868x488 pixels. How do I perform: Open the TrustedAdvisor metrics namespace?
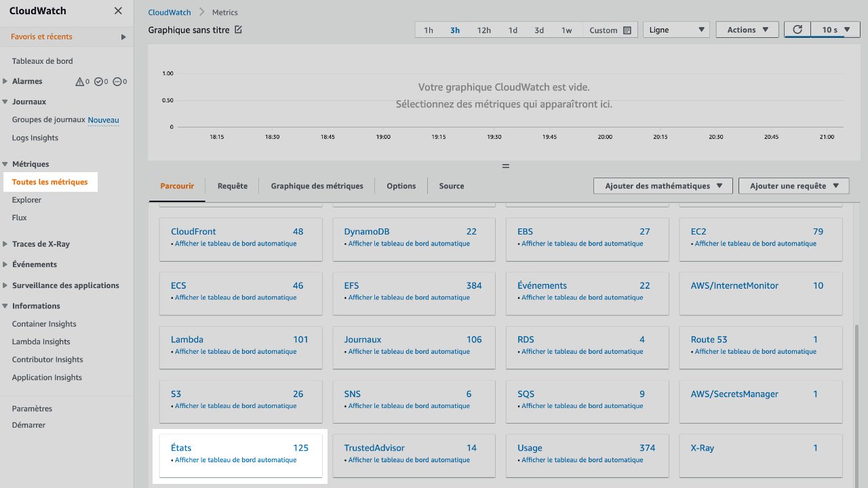[x=374, y=448]
